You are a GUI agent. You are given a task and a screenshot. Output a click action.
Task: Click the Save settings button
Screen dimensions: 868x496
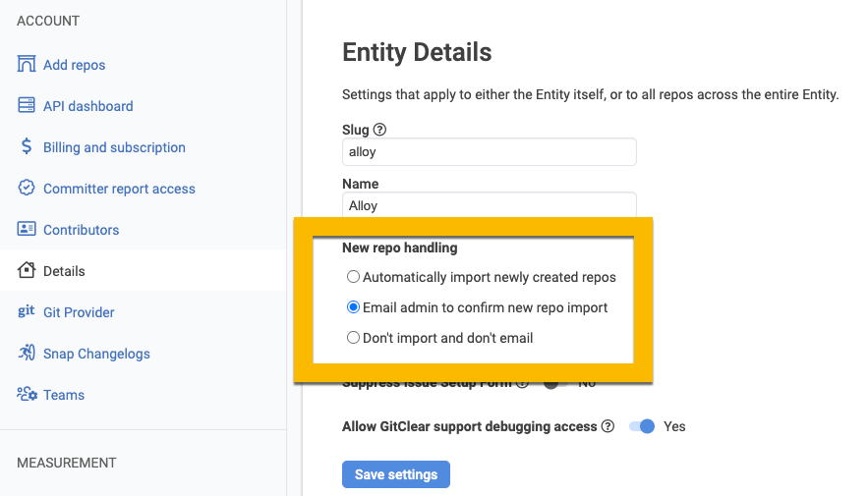(x=395, y=474)
